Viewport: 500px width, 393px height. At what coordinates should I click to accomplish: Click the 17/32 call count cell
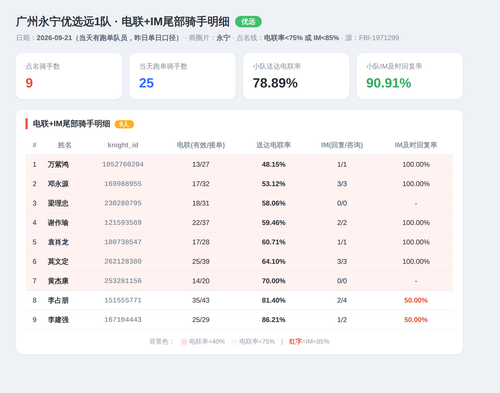pos(201,184)
